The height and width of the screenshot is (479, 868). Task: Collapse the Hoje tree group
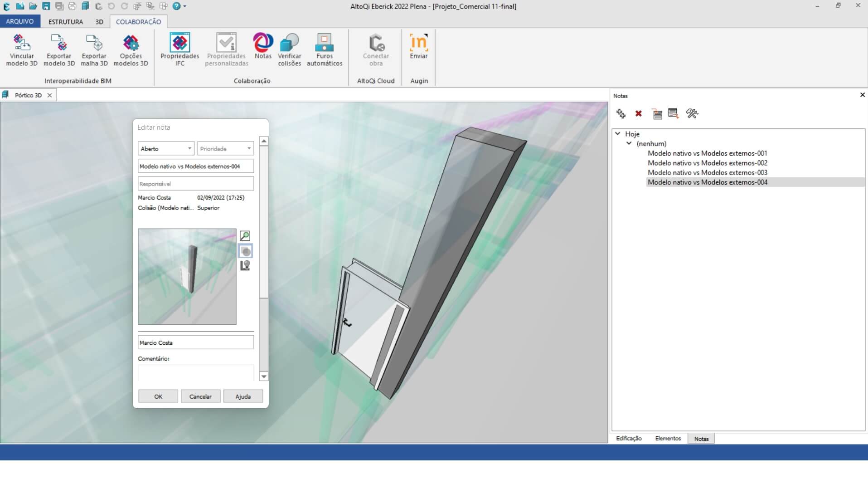618,134
